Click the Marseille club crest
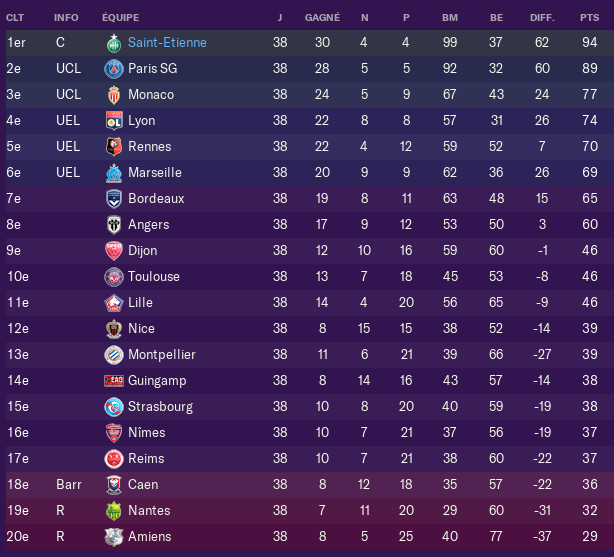Image resolution: width=614 pixels, height=557 pixels. pyautogui.click(x=114, y=173)
